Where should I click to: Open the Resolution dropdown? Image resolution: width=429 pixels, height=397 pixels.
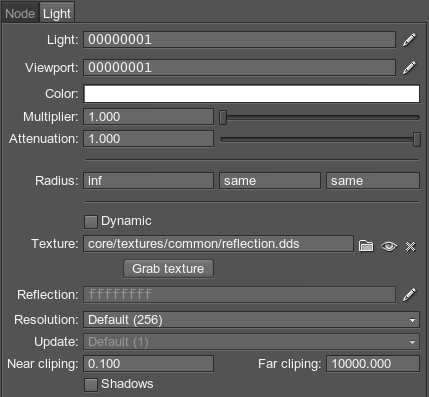251,320
